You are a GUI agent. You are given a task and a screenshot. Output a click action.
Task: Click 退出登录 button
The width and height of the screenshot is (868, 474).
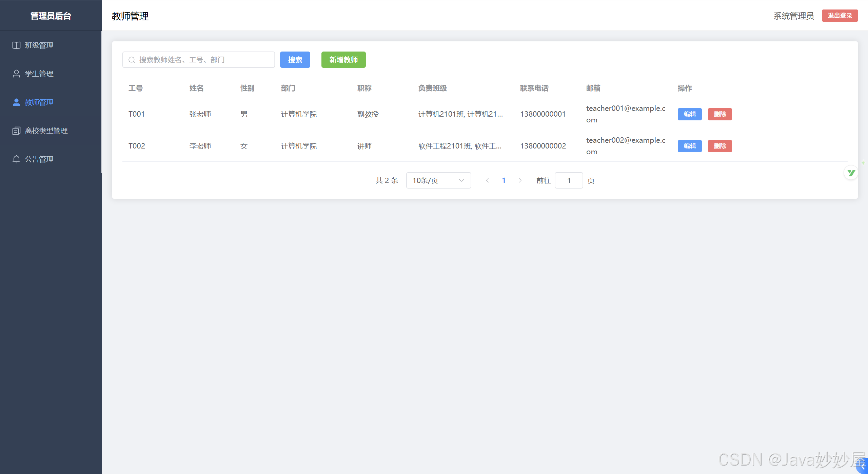[840, 16]
